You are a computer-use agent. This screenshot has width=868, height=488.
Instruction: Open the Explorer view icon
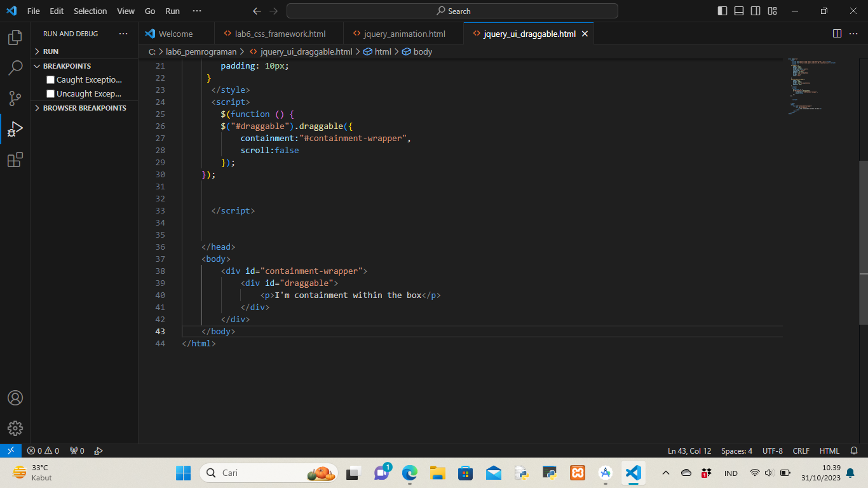[x=15, y=37]
